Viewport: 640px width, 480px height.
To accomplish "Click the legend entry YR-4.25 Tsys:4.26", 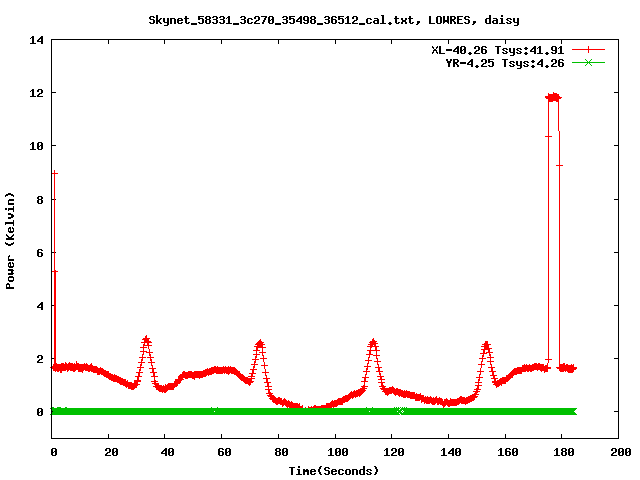I will pos(504,63).
